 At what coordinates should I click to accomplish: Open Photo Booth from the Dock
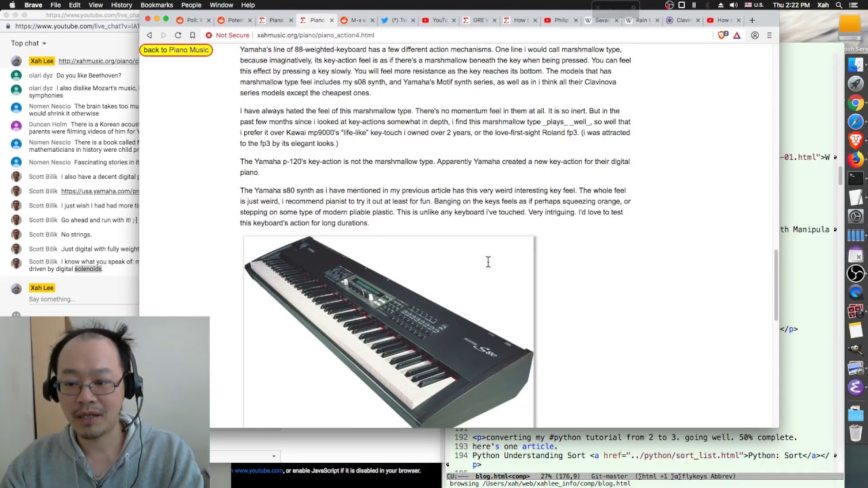click(x=856, y=311)
